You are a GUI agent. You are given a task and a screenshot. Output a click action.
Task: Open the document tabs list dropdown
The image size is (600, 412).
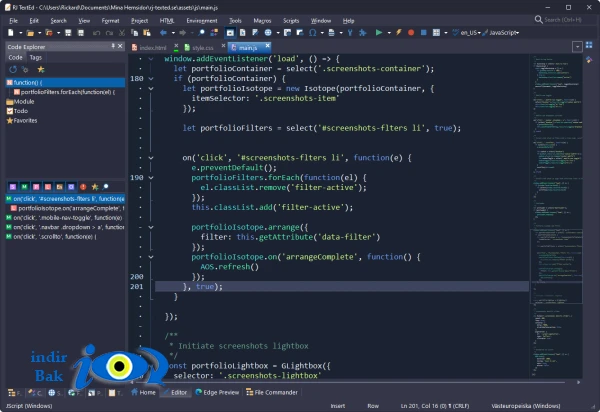point(577,47)
